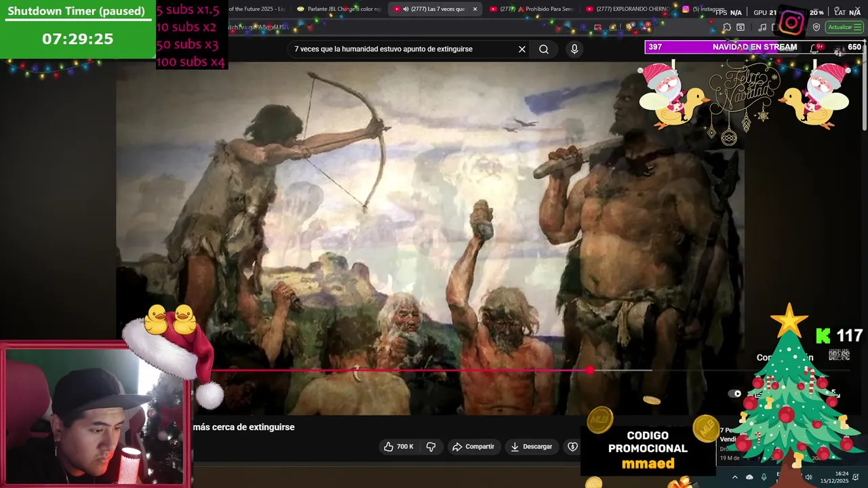Open YouTube notifications bell

(816, 47)
